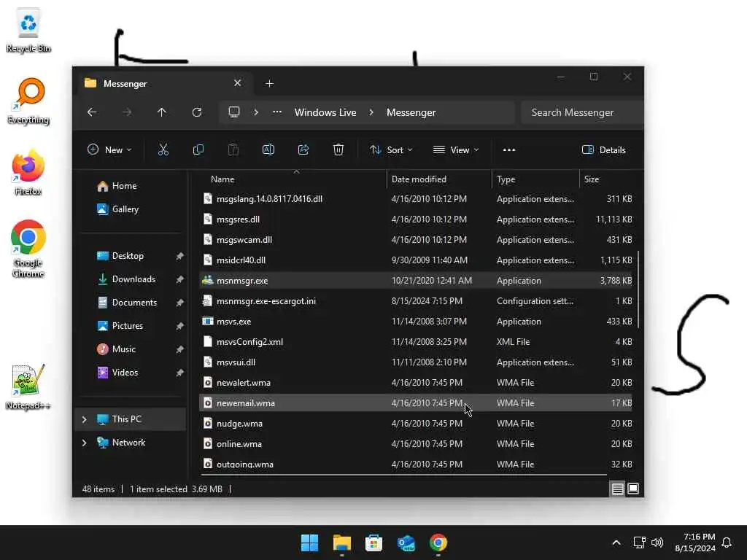Click the Share icon in toolbar

click(x=303, y=149)
